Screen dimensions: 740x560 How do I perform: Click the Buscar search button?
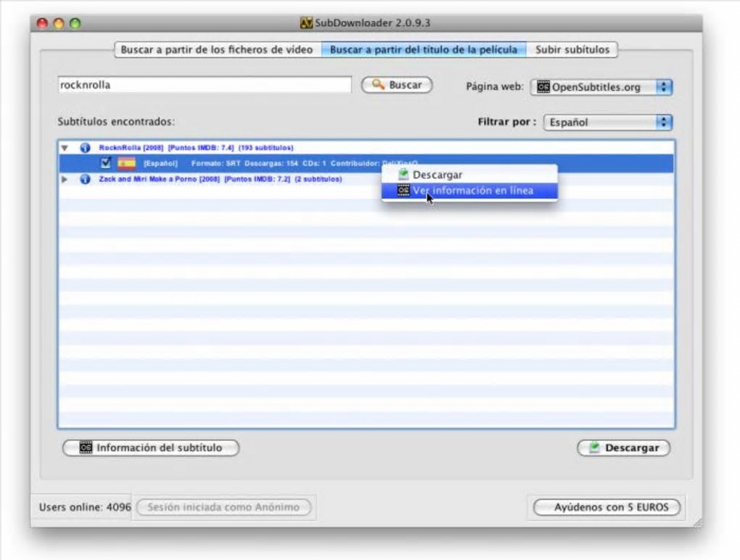click(x=396, y=85)
